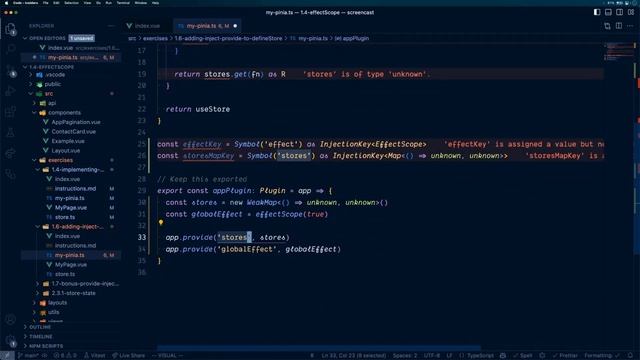Toggle Formatting status bar item

pos(601,356)
